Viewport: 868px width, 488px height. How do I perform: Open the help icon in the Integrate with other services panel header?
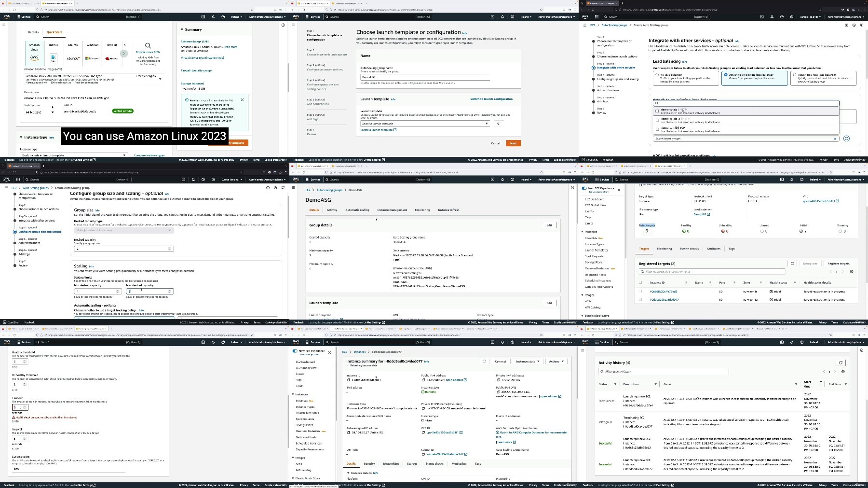point(782,17)
